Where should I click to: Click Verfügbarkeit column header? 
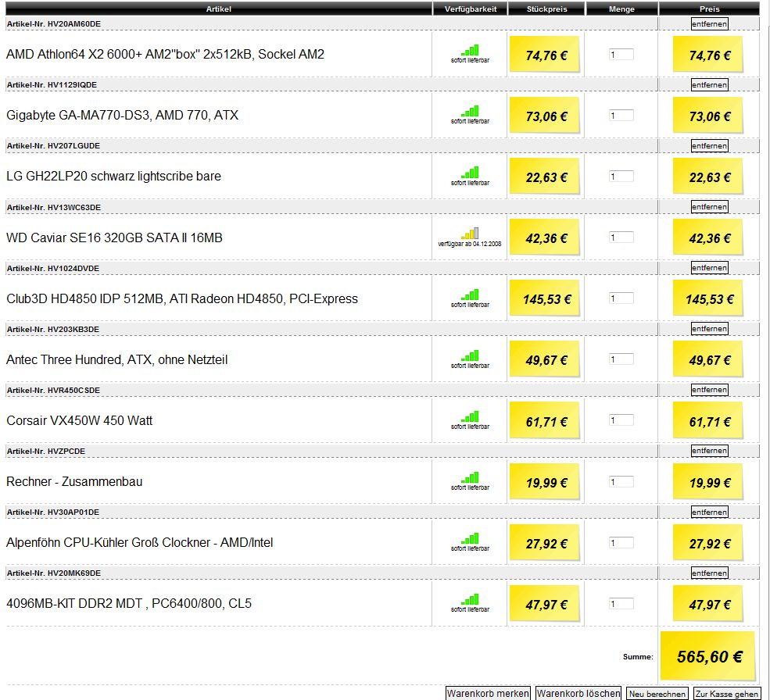point(471,9)
